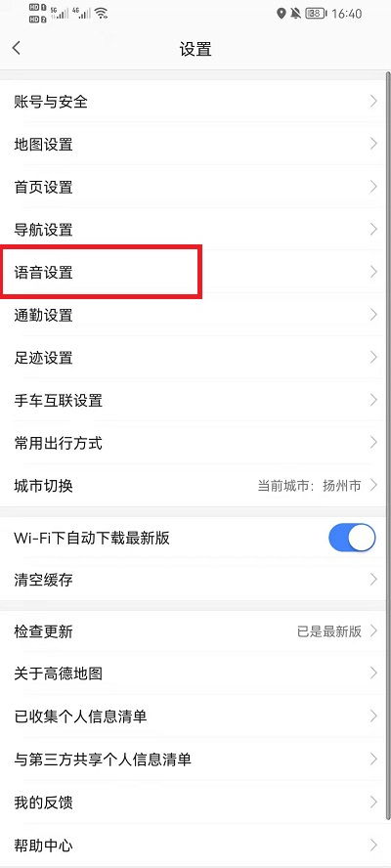Open 语音设置 menu item
Viewport: 391px width, 868px height.
[x=193, y=273]
